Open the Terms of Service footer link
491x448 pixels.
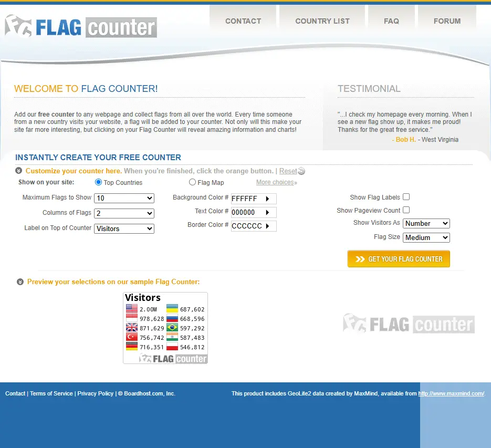(51, 393)
